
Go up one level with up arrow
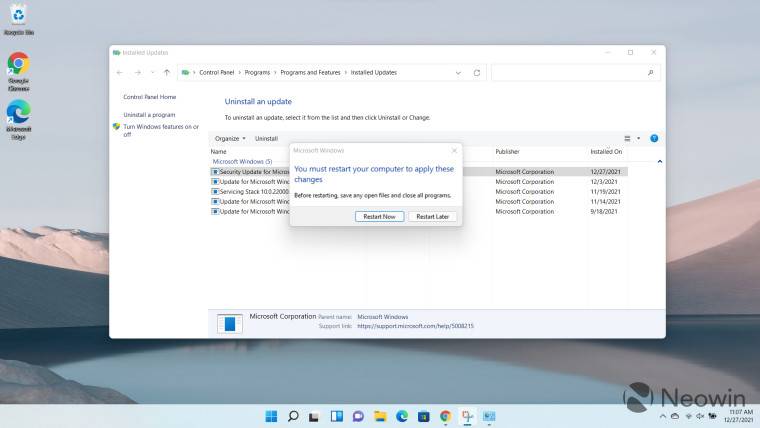pos(166,73)
